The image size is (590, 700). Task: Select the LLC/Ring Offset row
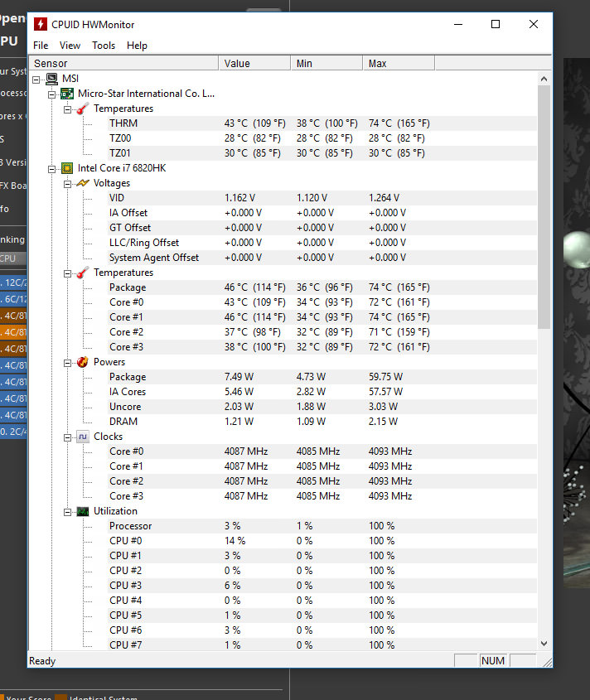point(322,243)
